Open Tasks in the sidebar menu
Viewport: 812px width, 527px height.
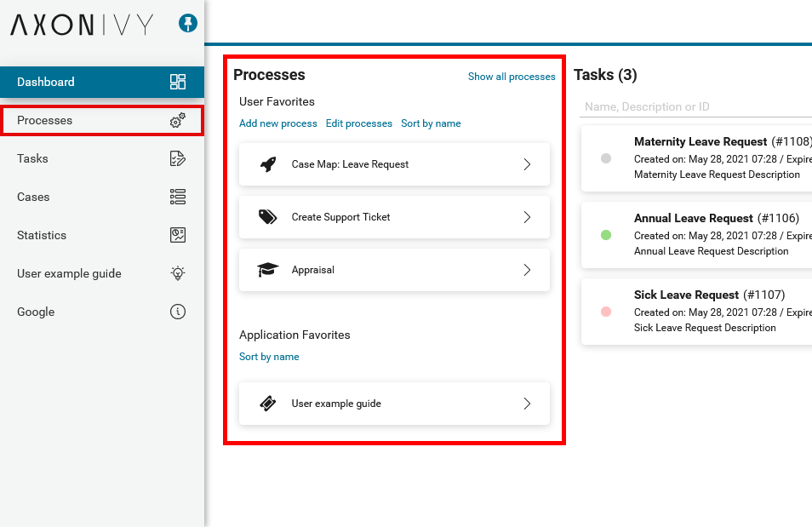pyautogui.click(x=102, y=158)
